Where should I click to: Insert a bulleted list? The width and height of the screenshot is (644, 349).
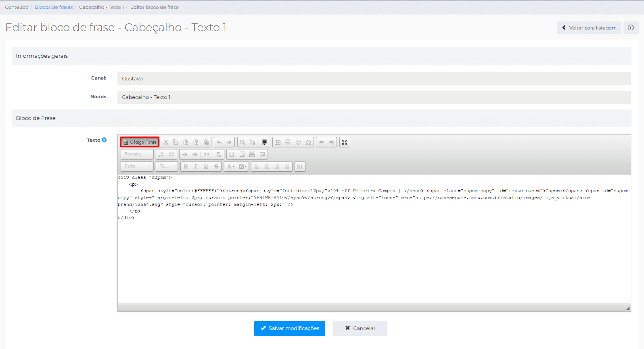pos(171,154)
